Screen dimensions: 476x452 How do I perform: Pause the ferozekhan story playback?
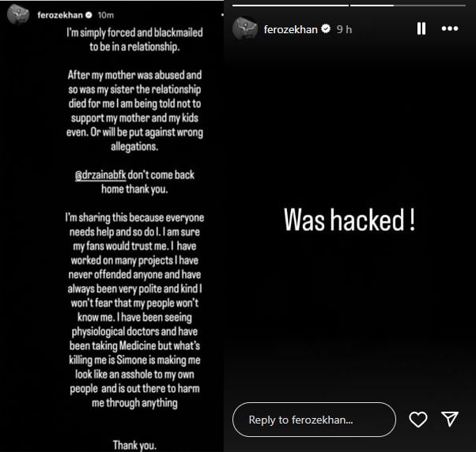(421, 28)
